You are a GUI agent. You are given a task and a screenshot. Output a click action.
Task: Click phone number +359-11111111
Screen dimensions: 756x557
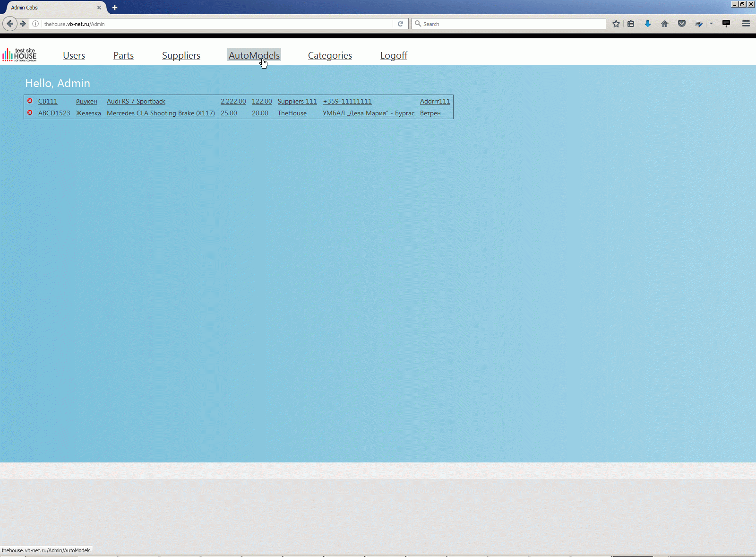click(347, 101)
